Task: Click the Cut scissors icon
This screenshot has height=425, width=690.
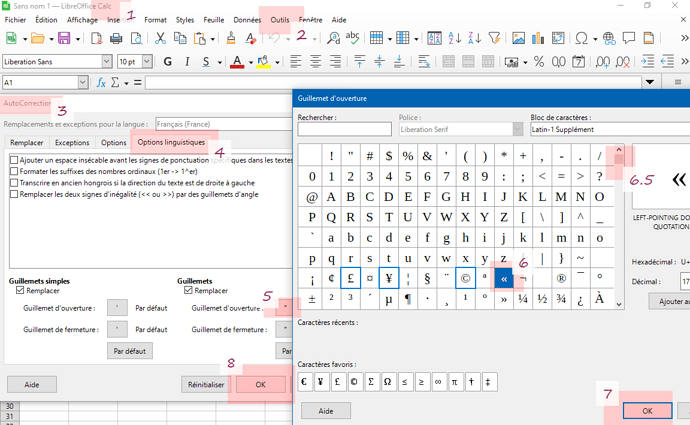Action: [x=160, y=38]
